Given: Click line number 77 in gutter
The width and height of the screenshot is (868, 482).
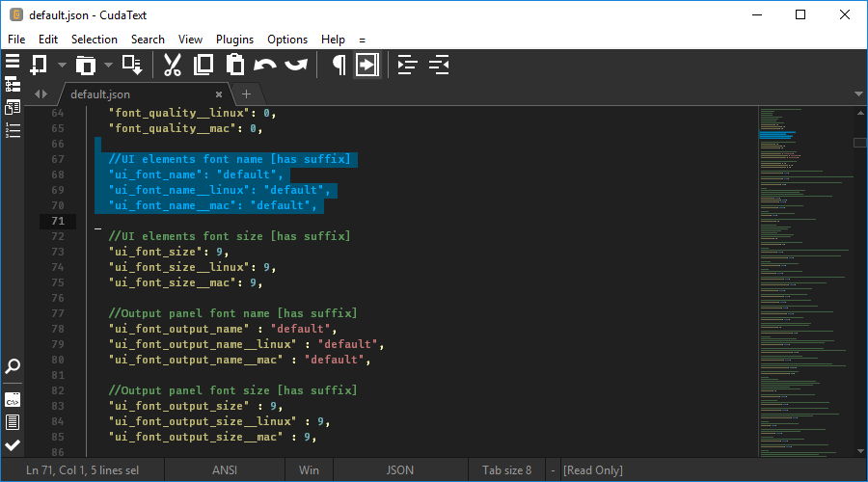Looking at the screenshot, I should coord(58,313).
